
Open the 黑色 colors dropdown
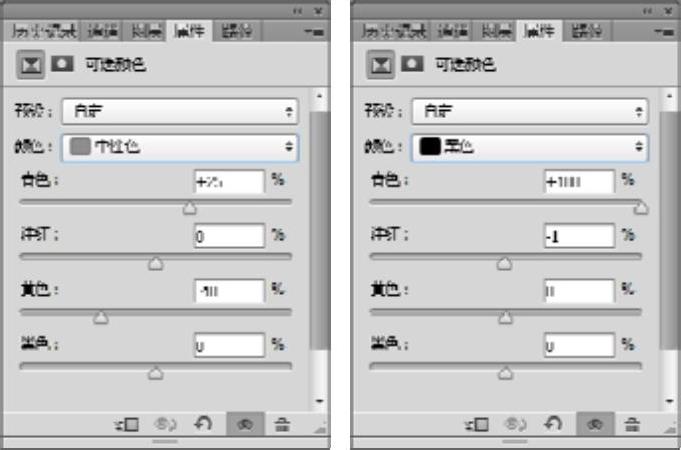pyautogui.click(x=530, y=148)
